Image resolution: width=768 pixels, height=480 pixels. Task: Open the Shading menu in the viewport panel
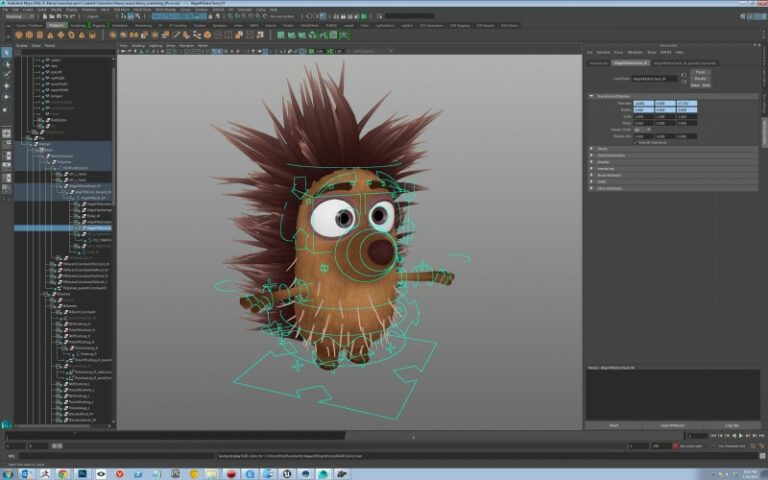point(140,45)
